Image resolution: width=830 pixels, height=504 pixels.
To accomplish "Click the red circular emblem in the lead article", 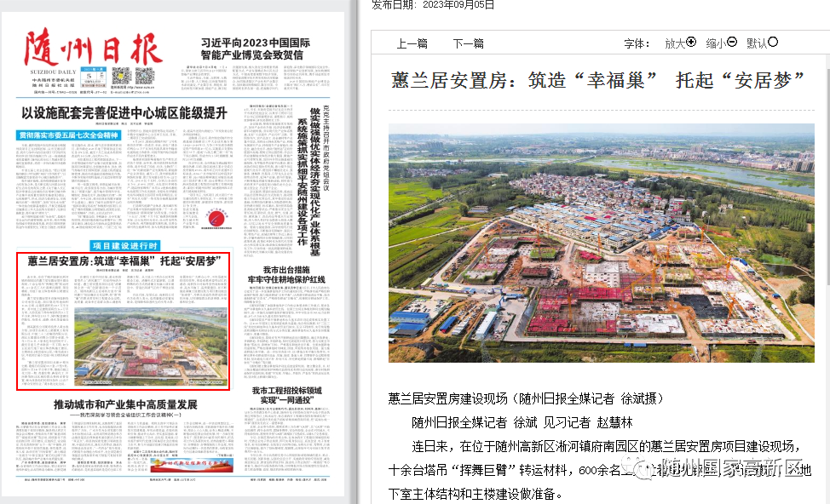I will (x=217, y=218).
